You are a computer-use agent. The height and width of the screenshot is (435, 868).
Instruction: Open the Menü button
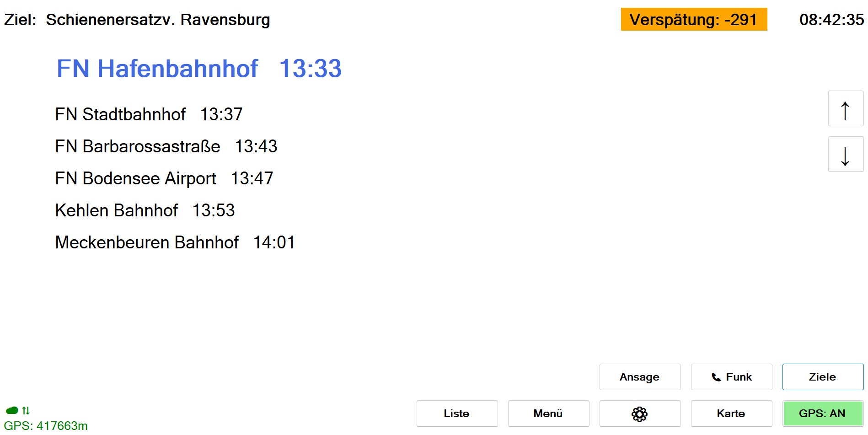(548, 414)
